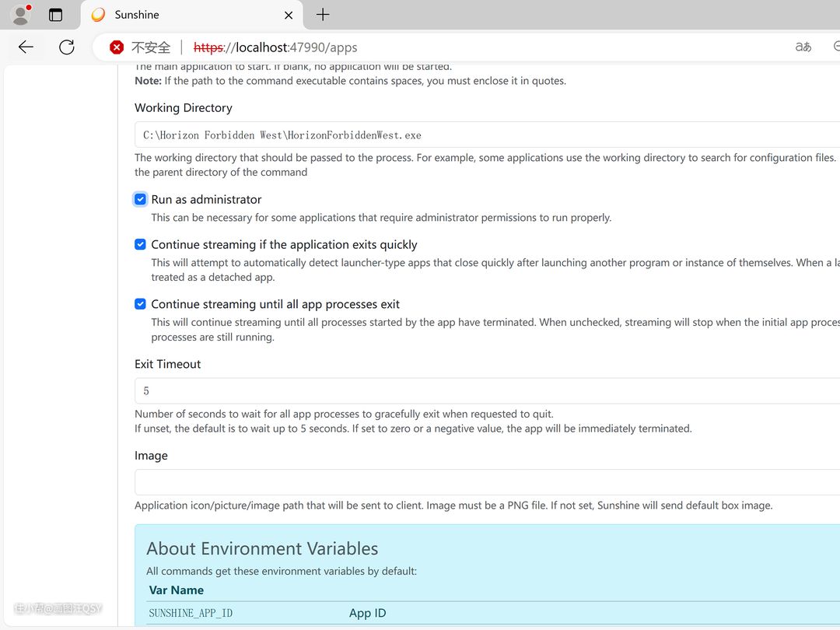Click the Run as administrator label
The image size is (840, 630).
(x=206, y=199)
